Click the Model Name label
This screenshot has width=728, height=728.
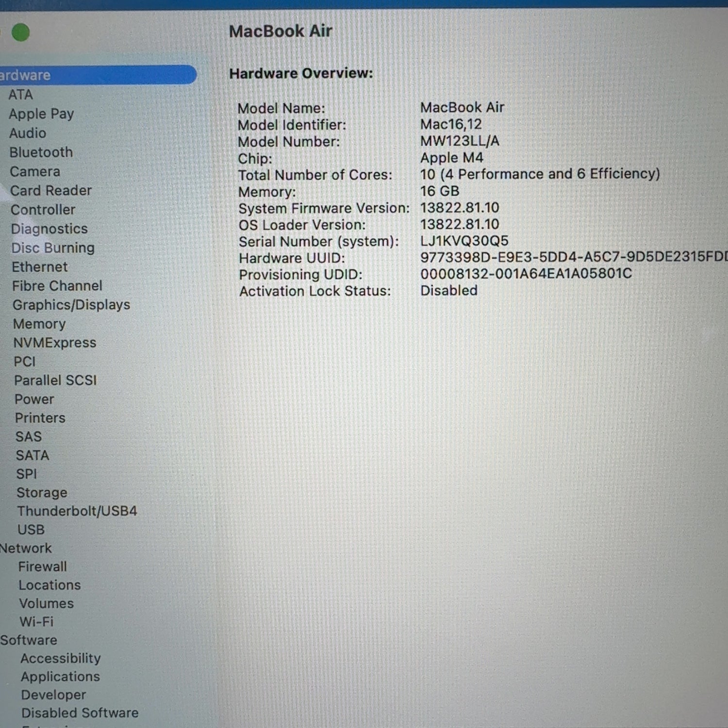click(281, 108)
